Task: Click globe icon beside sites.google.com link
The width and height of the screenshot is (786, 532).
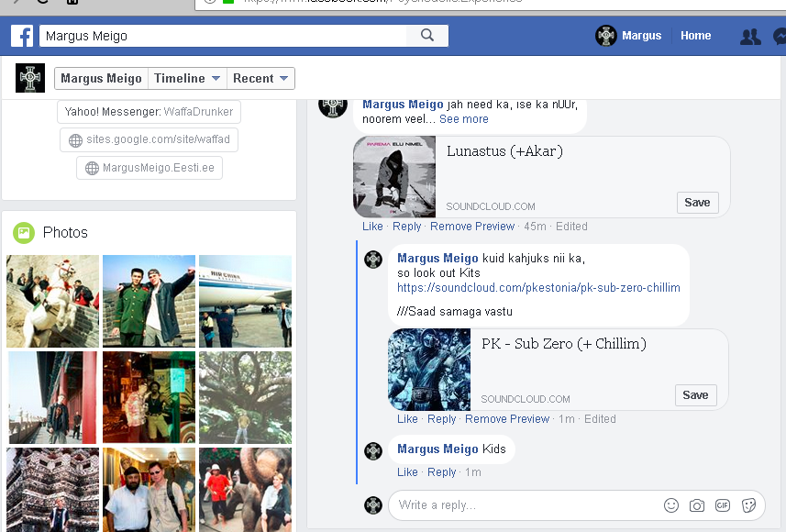Action: (x=76, y=140)
